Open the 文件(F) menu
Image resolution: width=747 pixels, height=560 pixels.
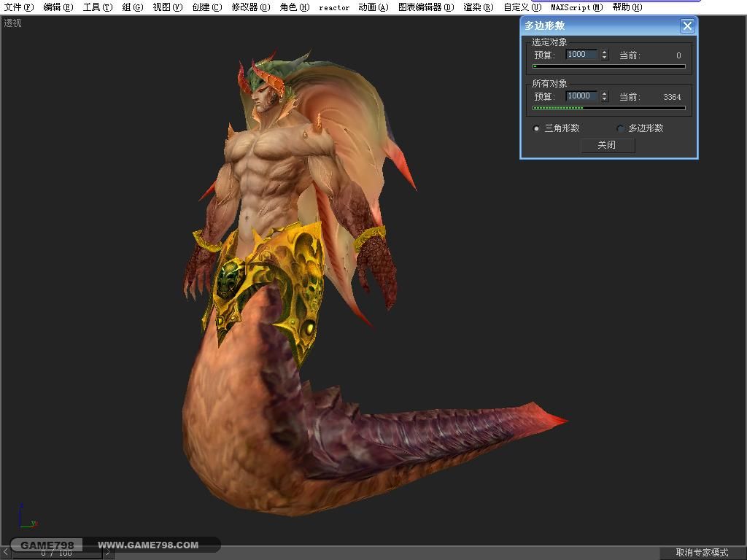19,7
